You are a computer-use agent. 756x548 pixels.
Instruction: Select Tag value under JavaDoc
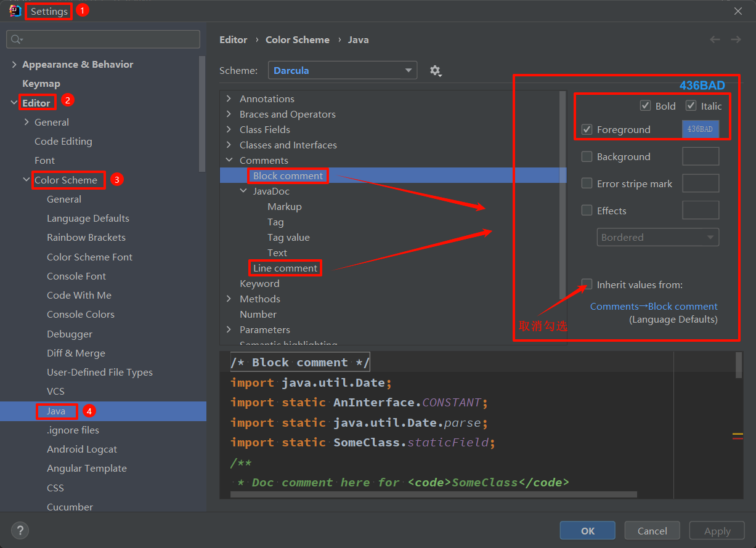(x=288, y=237)
